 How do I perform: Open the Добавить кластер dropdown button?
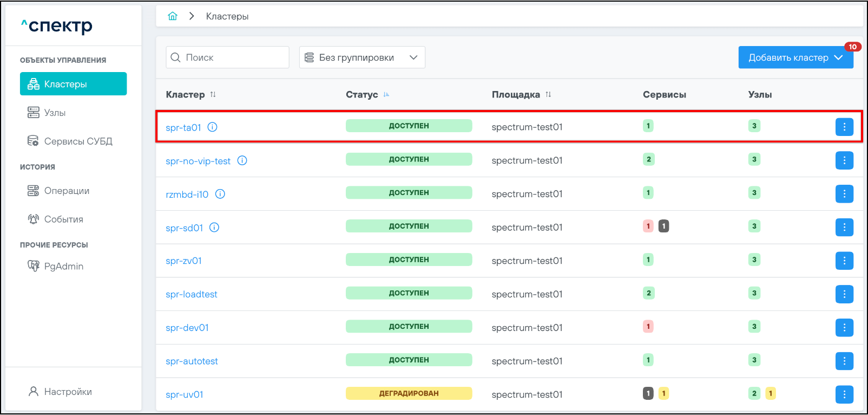point(795,57)
